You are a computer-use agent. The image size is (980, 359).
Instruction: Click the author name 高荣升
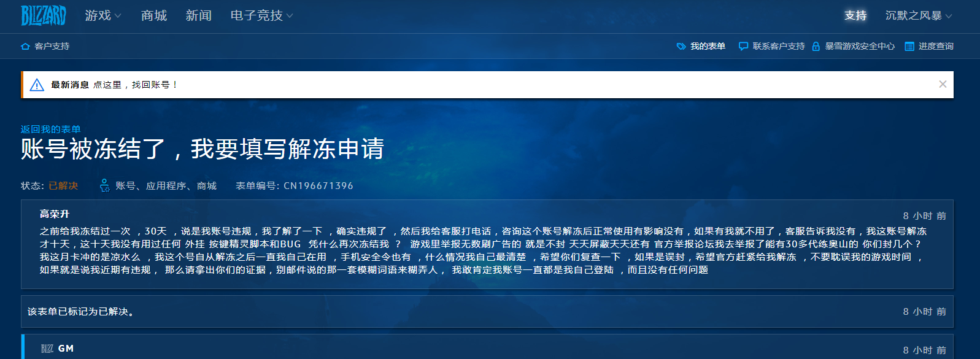55,214
